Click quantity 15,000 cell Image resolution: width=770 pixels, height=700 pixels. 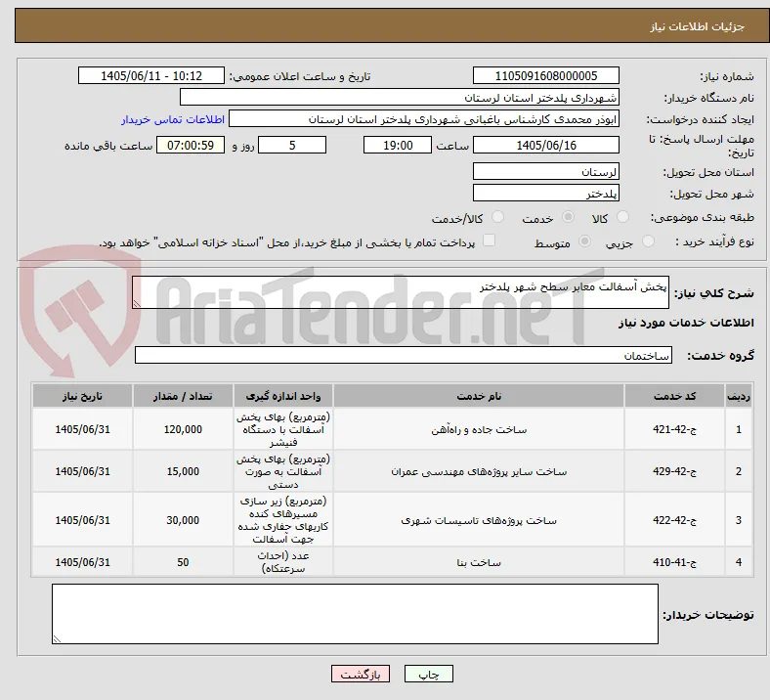click(x=183, y=471)
